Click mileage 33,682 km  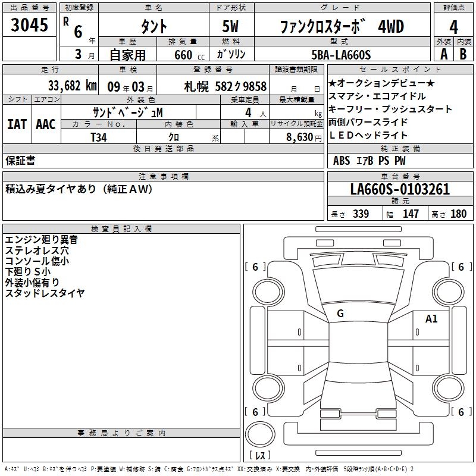pos(72,86)
